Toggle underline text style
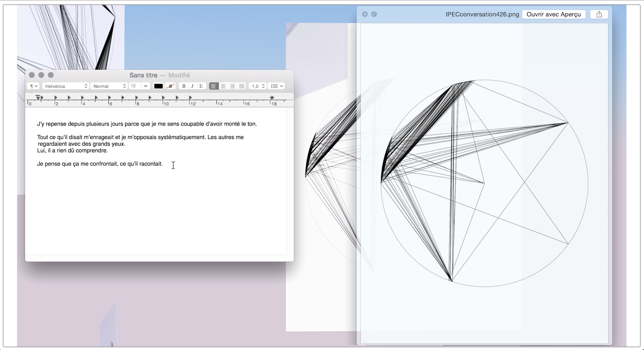644x350 pixels. 201,86
